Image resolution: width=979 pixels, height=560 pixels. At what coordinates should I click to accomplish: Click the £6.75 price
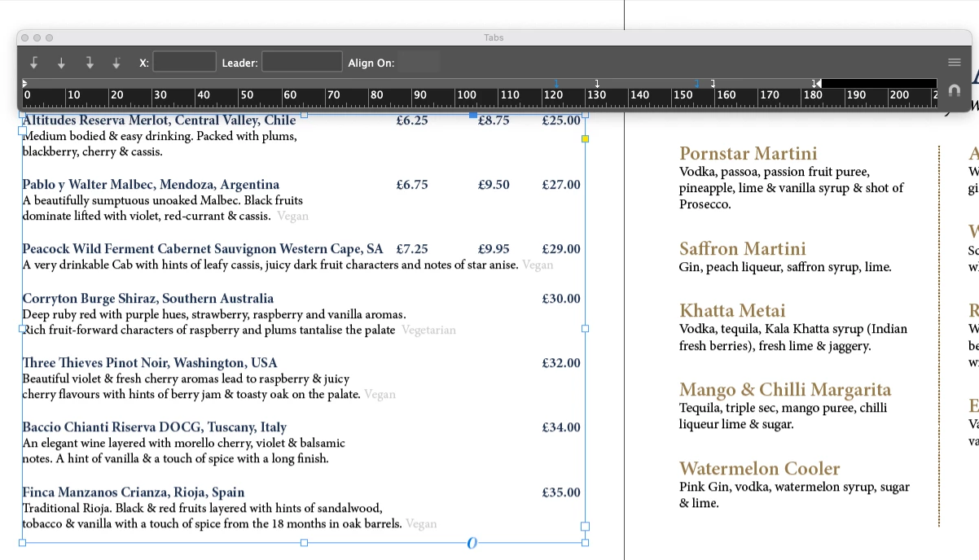coord(412,184)
